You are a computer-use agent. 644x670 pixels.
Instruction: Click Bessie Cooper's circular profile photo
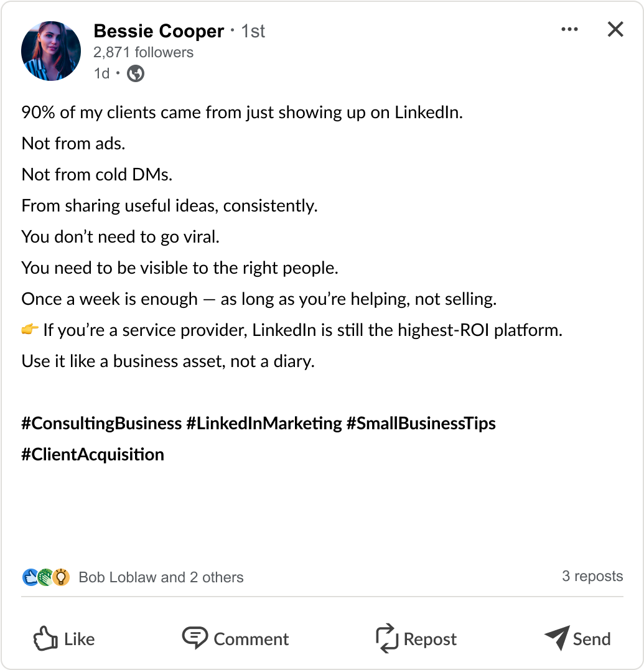(x=51, y=50)
